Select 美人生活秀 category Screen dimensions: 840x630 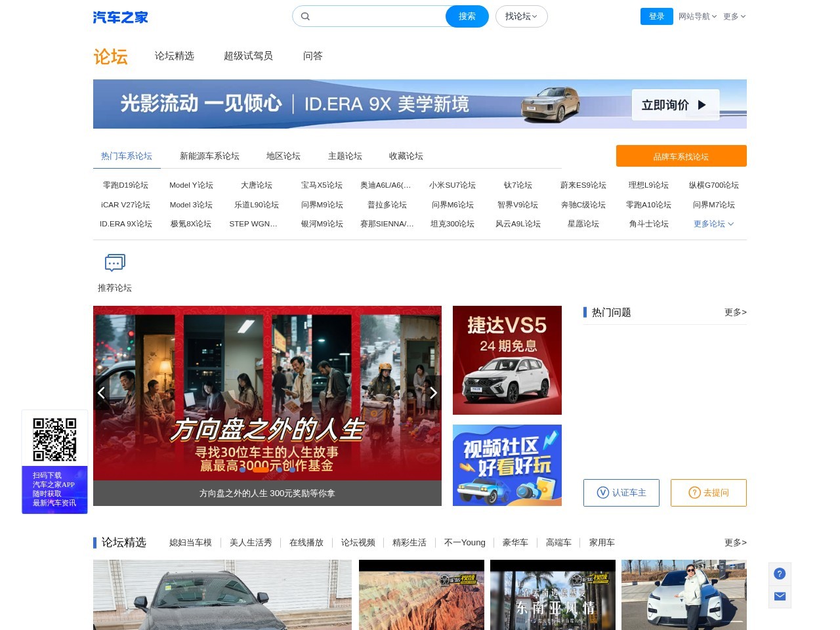[x=251, y=543]
